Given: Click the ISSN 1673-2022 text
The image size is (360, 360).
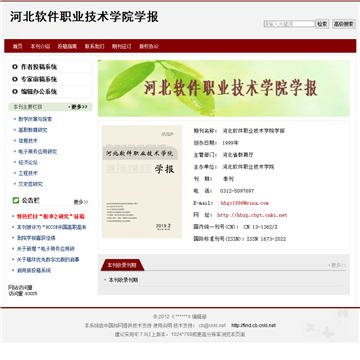Looking at the screenshot, I should click(266, 239).
